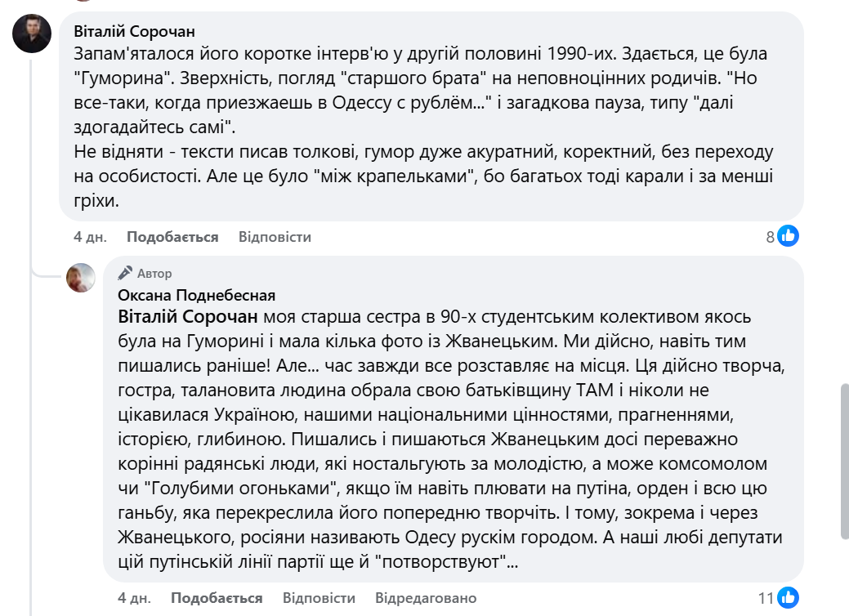Screen dimensions: 849x616
Task: View edit history via Відредаговано label
Action: coord(427,597)
